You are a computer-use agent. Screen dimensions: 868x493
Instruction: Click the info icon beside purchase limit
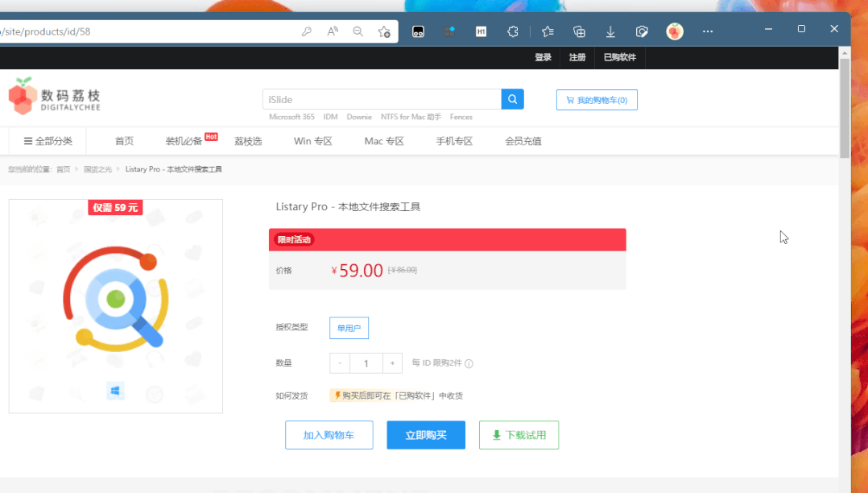coord(469,363)
